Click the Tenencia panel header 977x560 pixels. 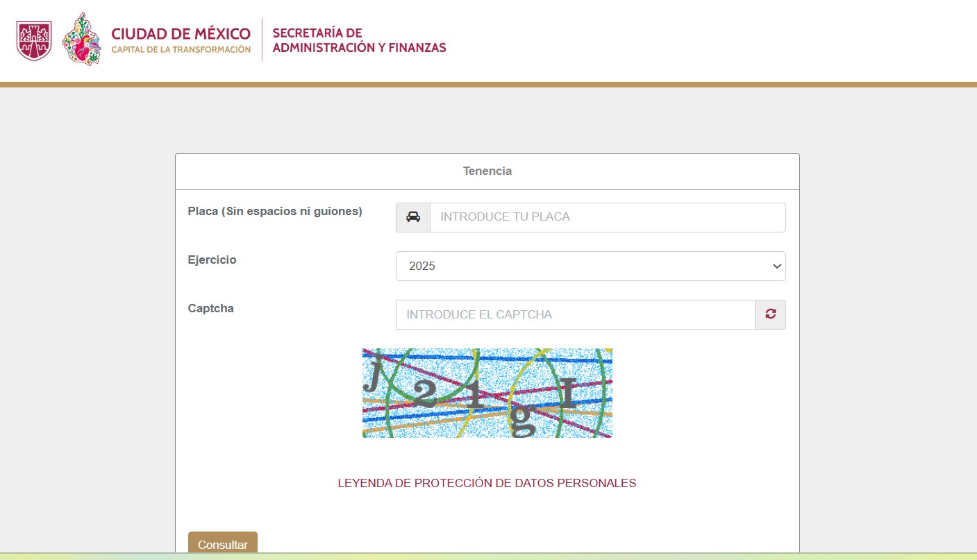click(487, 171)
